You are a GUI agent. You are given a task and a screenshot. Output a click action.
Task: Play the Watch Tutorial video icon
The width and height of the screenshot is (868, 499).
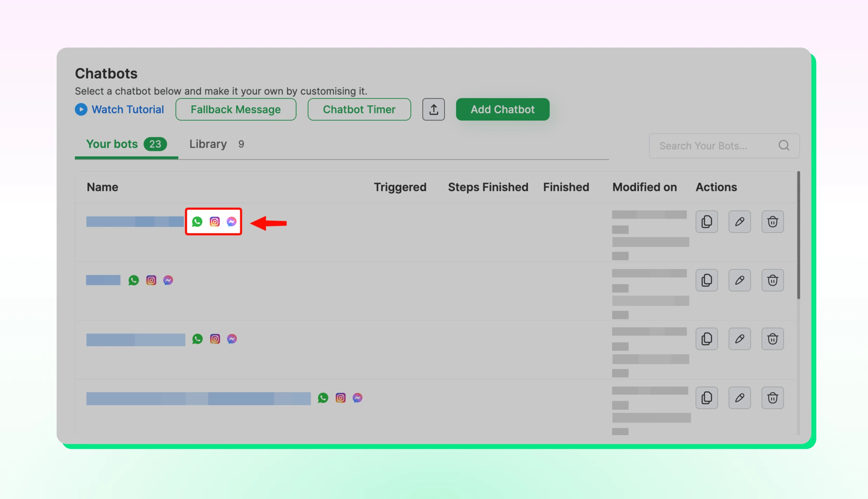pyautogui.click(x=81, y=109)
